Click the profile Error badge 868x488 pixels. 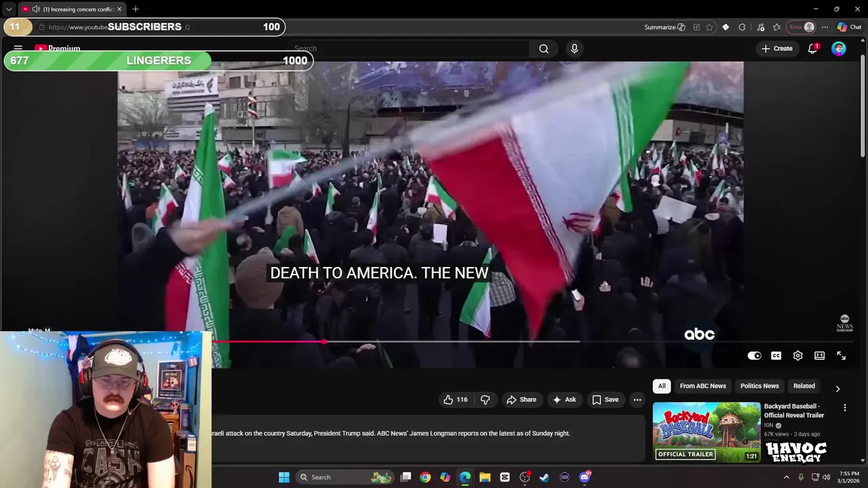pyautogui.click(x=801, y=27)
